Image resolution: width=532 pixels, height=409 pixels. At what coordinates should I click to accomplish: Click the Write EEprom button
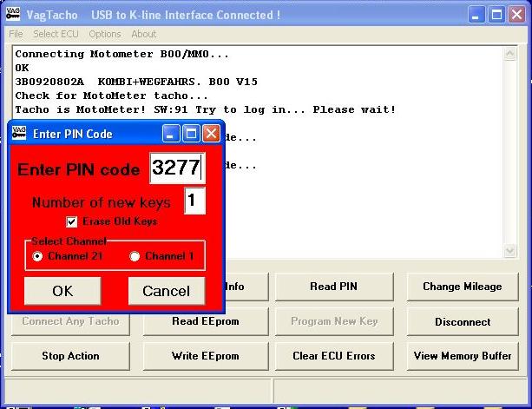tap(206, 356)
